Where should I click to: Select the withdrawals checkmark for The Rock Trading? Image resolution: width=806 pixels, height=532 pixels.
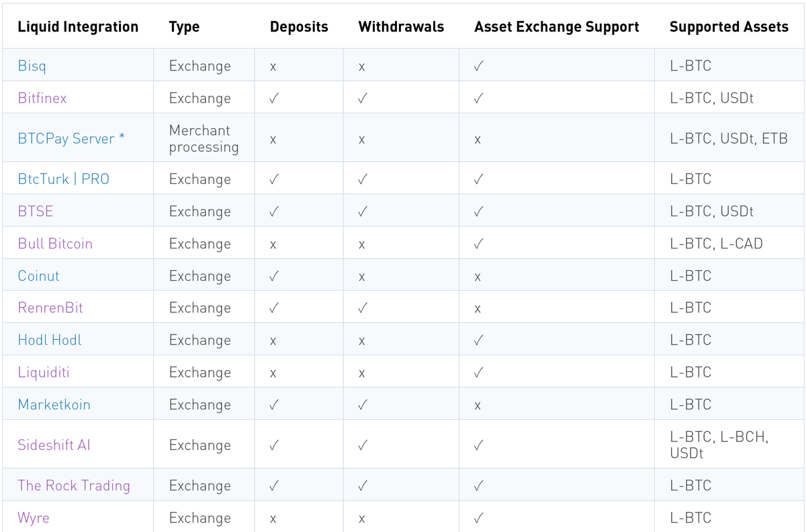point(362,486)
